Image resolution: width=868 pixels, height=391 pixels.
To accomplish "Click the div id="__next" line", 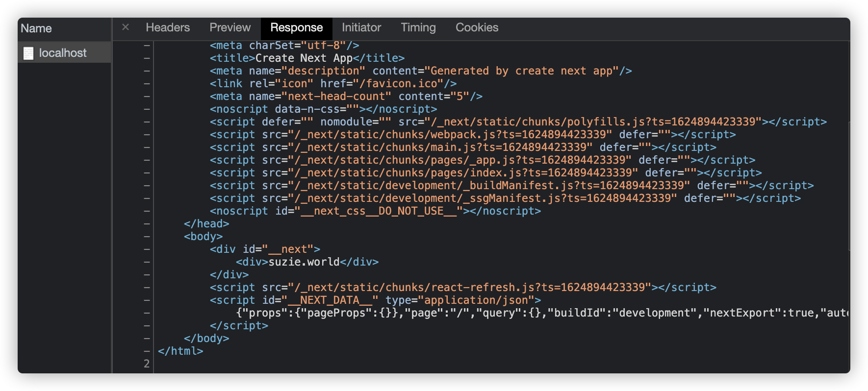I will click(x=265, y=249).
